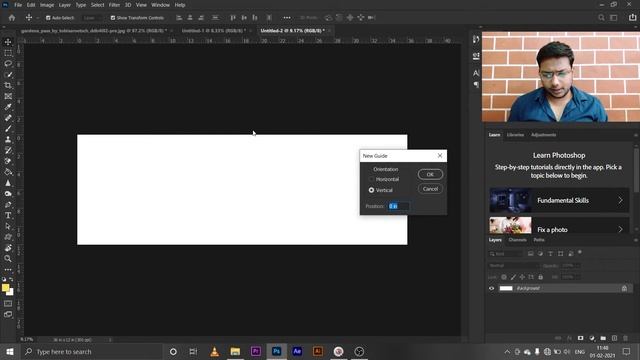Viewport: 640px width, 360px height.
Task: Switch to the Paths tab
Action: 539,240
